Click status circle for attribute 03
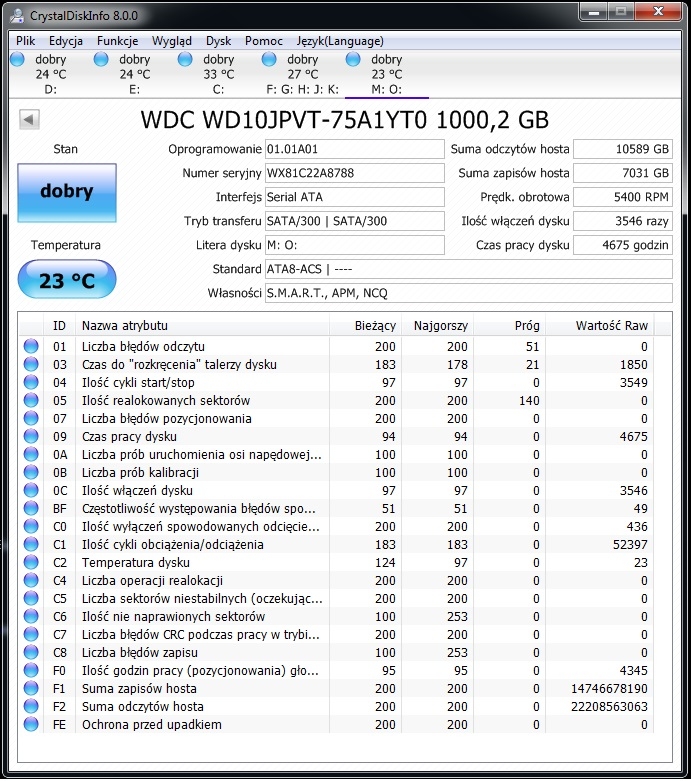This screenshot has width=692, height=781. click(x=31, y=364)
